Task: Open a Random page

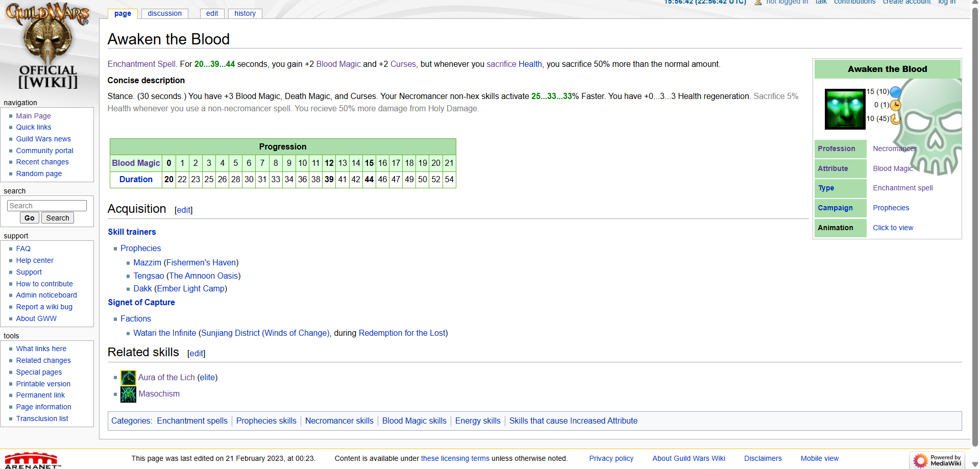Action: tap(39, 174)
